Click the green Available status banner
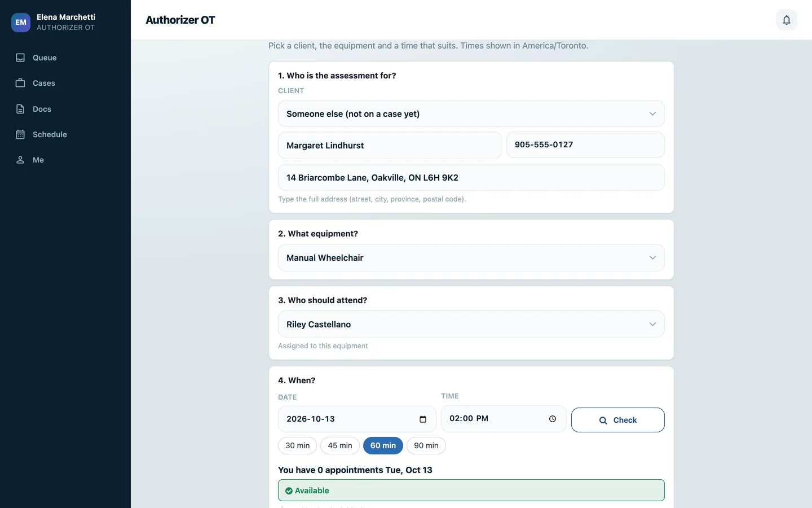The image size is (812, 508). 471,490
